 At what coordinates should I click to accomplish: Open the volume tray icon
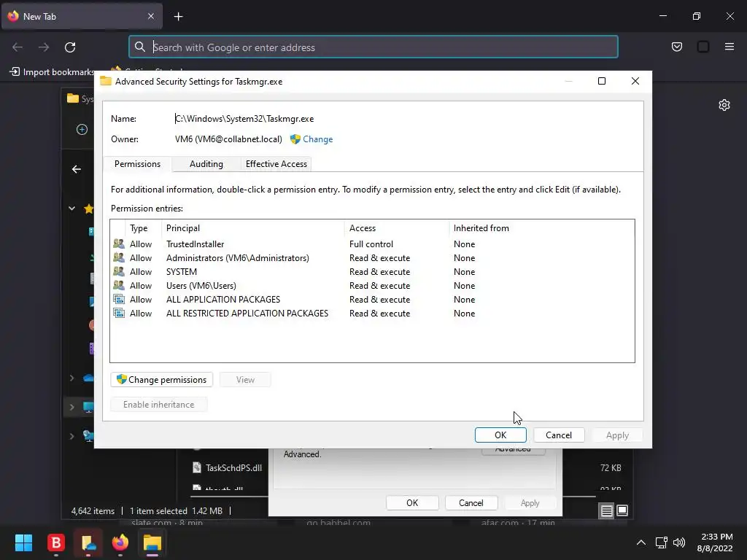click(x=679, y=542)
